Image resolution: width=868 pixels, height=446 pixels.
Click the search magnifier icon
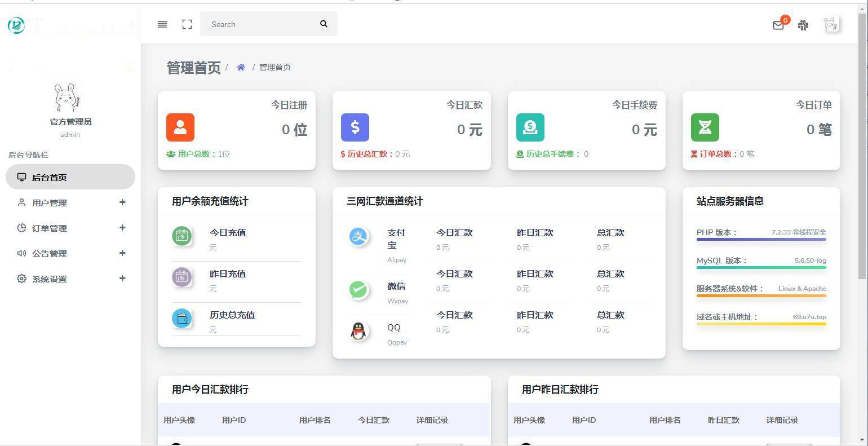point(324,24)
